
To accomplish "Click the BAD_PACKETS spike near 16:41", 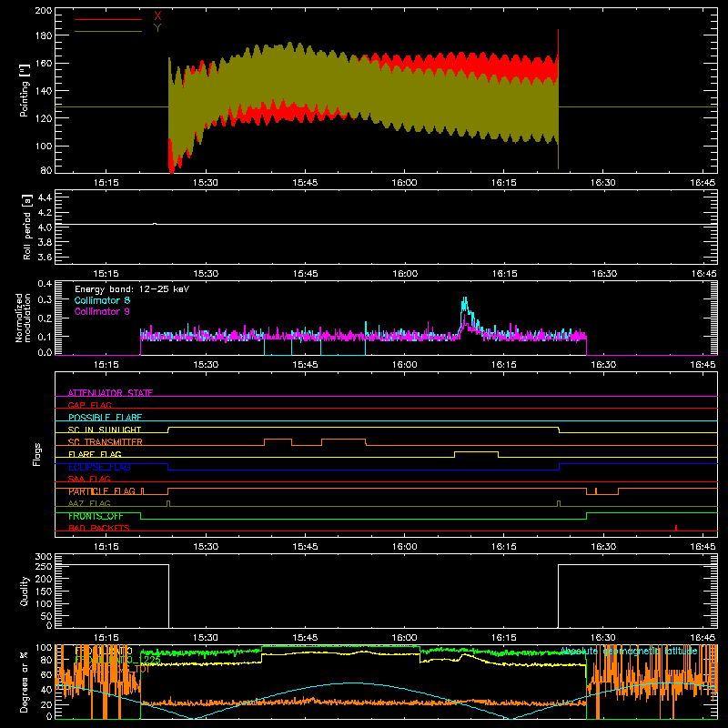I will (676, 528).
